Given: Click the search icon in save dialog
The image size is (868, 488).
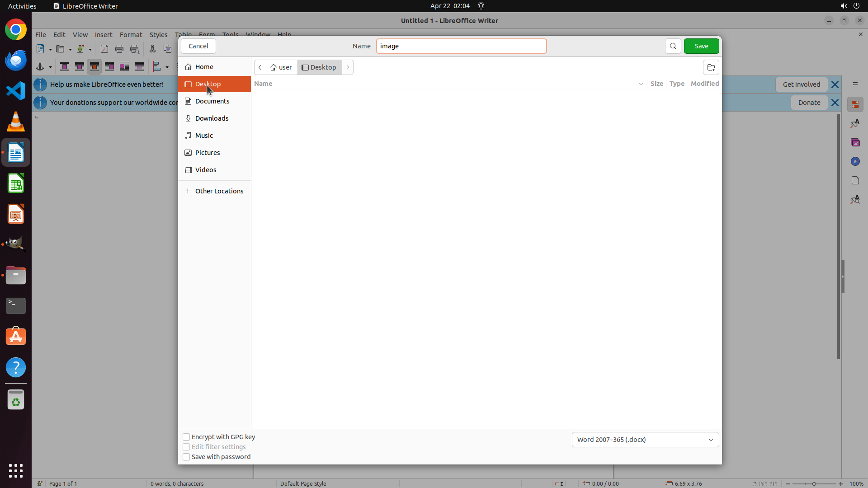Looking at the screenshot, I should pyautogui.click(x=673, y=46).
